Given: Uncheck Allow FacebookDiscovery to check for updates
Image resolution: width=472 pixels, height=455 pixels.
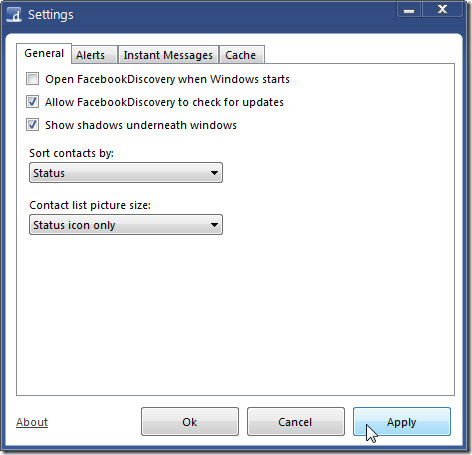Looking at the screenshot, I should [x=32, y=102].
